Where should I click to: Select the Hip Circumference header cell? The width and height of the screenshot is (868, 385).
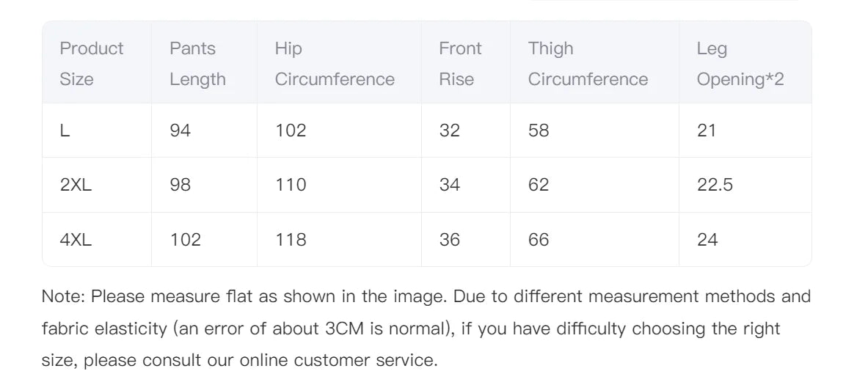click(x=335, y=64)
